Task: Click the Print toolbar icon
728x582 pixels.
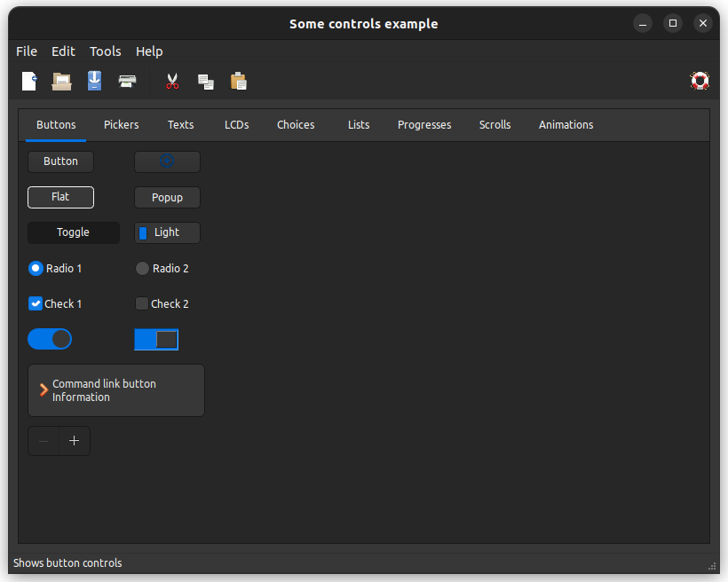Action: [127, 82]
